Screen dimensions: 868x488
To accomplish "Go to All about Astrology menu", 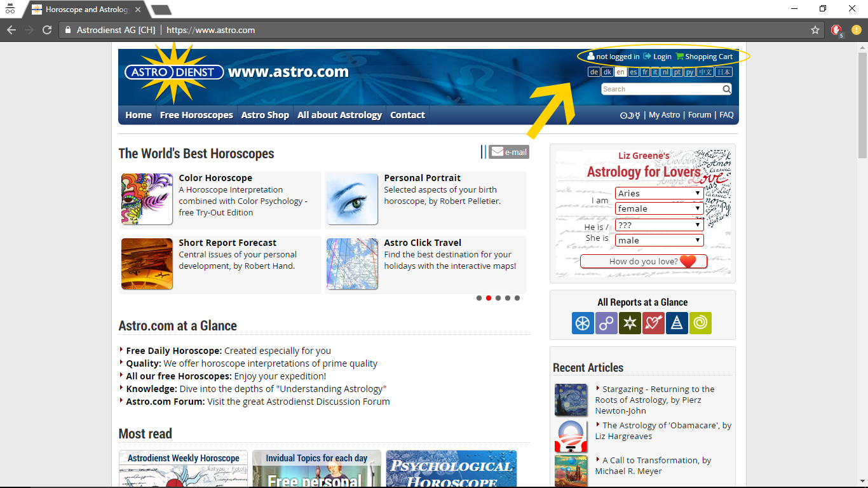I will click(x=339, y=115).
